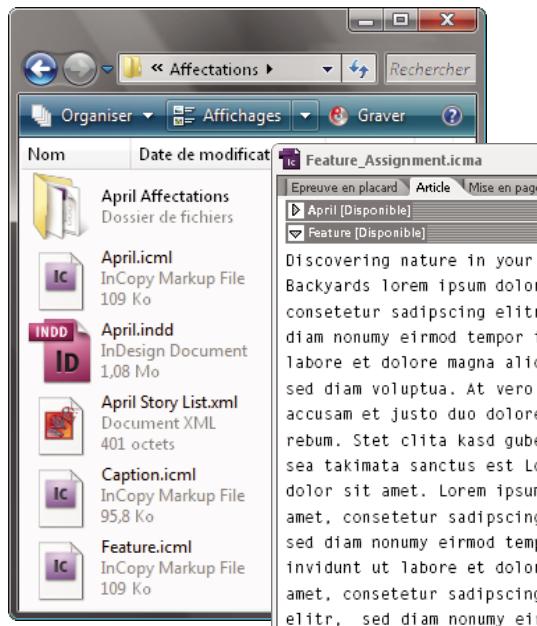Switch to the Article tab
This screenshot has width=537, height=626.
click(433, 187)
